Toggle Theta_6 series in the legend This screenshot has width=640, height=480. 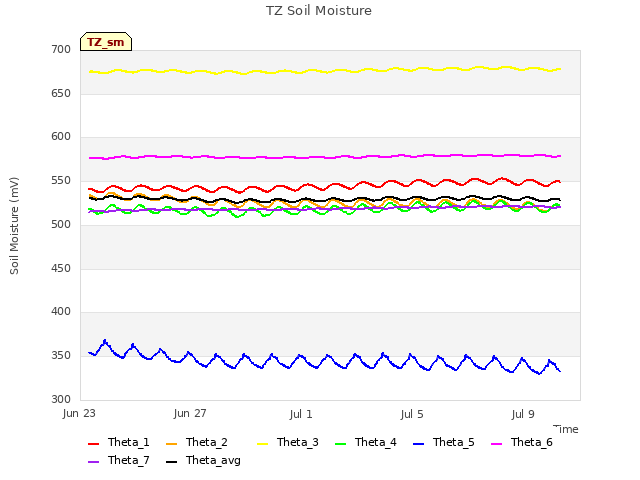point(522,442)
